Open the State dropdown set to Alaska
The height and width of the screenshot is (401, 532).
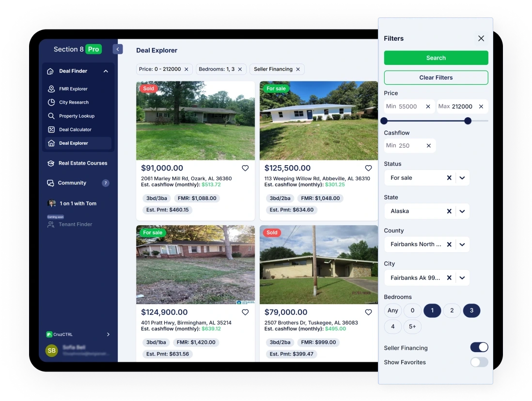[x=461, y=211]
